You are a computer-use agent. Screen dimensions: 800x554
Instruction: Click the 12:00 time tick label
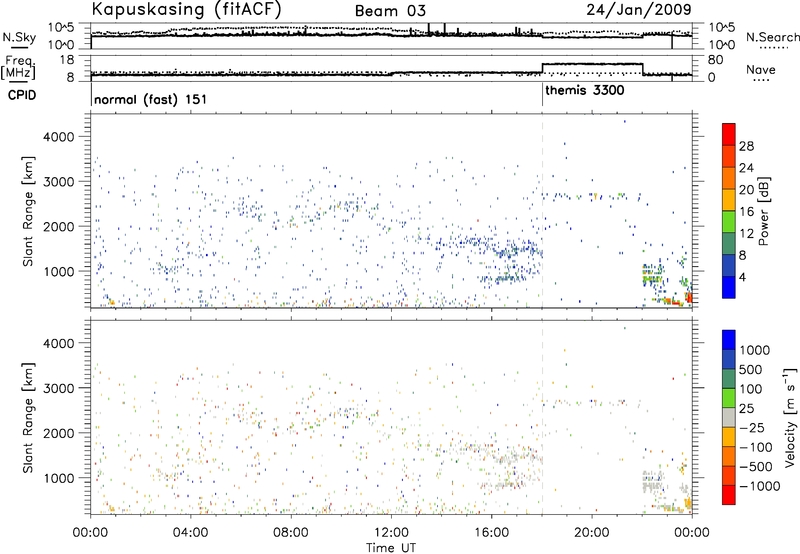[x=391, y=533]
